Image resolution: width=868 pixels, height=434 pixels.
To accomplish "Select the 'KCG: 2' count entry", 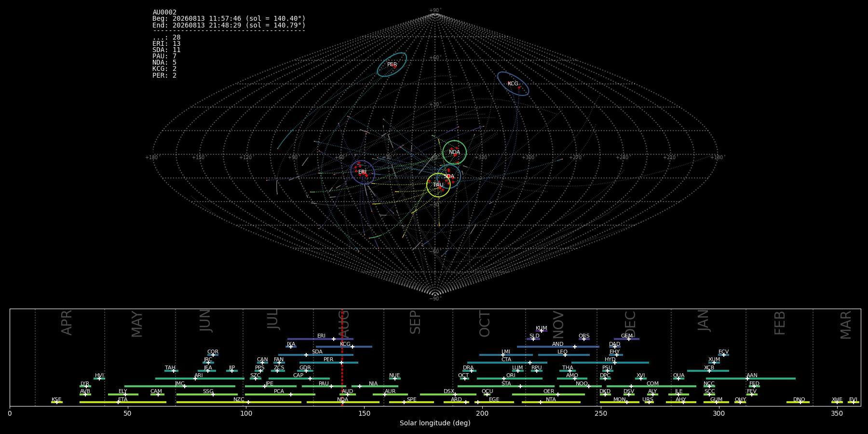I will click(164, 69).
